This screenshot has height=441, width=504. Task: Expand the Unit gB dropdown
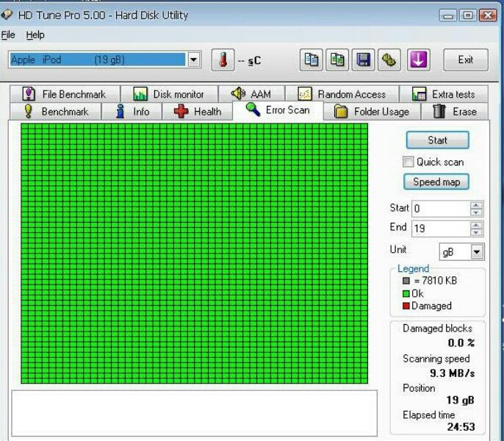pyautogui.click(x=477, y=251)
